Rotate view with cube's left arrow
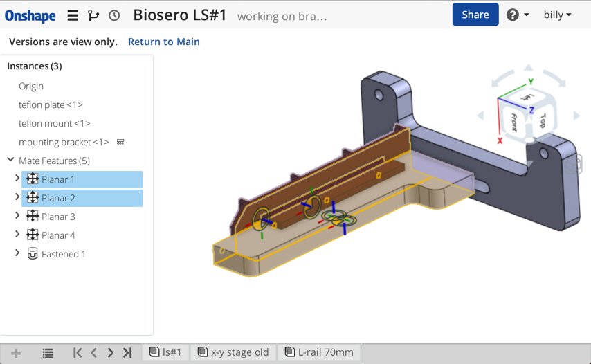The width and height of the screenshot is (591, 364). 480,116
